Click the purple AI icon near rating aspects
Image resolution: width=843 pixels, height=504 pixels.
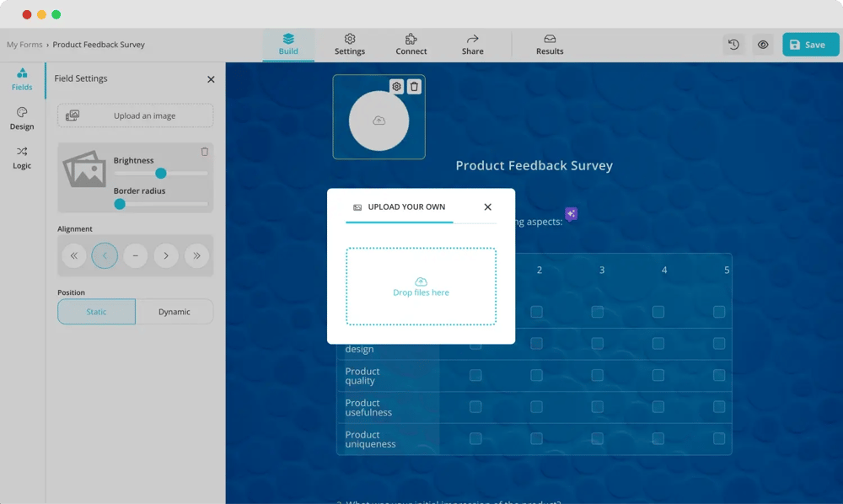(x=571, y=214)
